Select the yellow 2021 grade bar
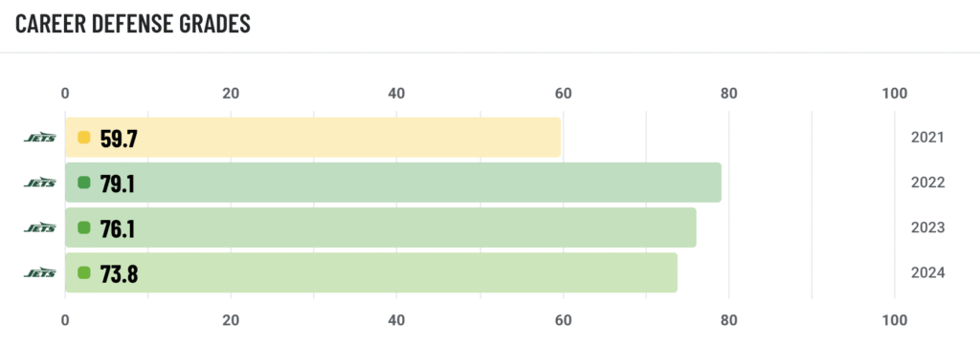This screenshot has height=346, width=980. (x=313, y=138)
